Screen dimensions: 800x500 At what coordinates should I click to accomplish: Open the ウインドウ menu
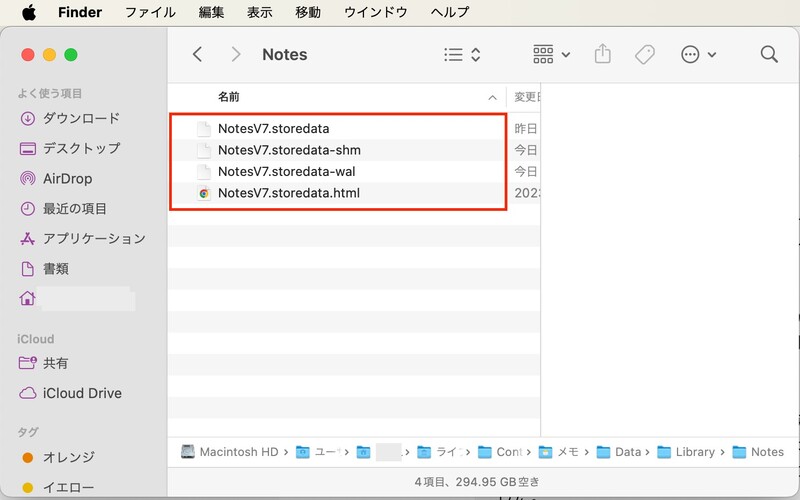point(376,12)
